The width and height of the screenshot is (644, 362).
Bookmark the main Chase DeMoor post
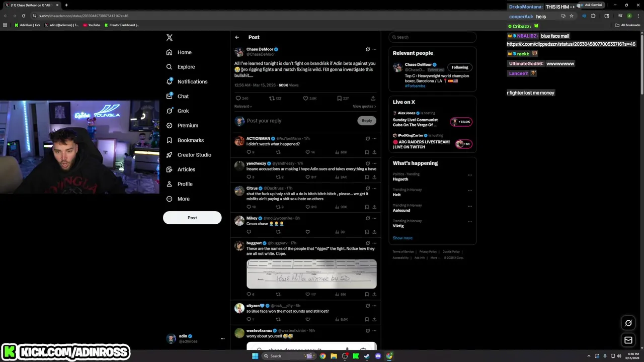(x=339, y=98)
